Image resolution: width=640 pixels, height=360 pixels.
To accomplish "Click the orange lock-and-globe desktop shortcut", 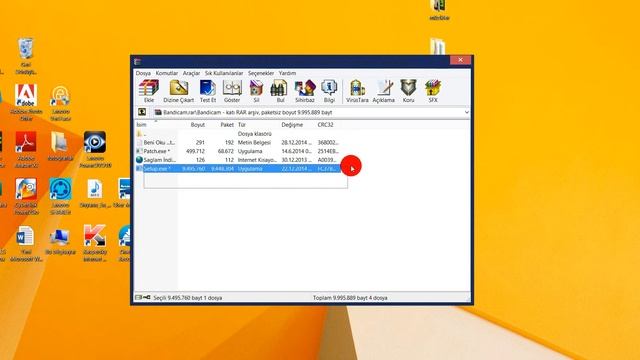I will click(60, 96).
